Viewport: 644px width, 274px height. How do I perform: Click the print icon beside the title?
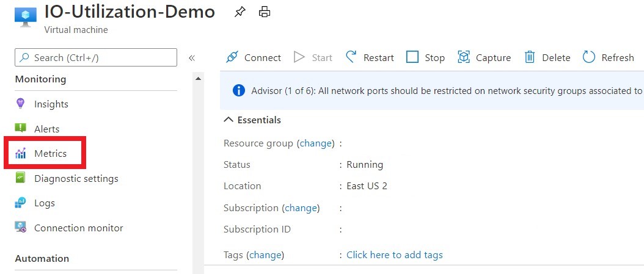click(x=265, y=12)
